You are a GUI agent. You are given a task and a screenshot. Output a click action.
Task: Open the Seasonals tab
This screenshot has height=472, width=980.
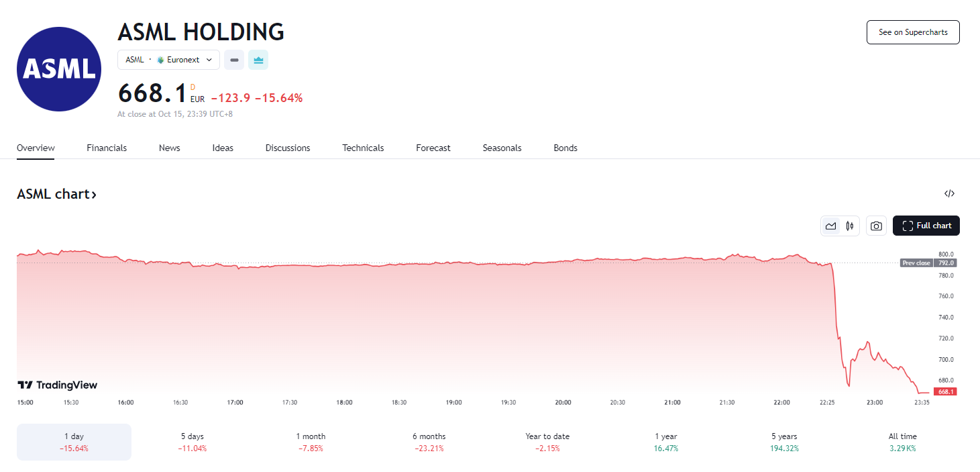point(502,148)
